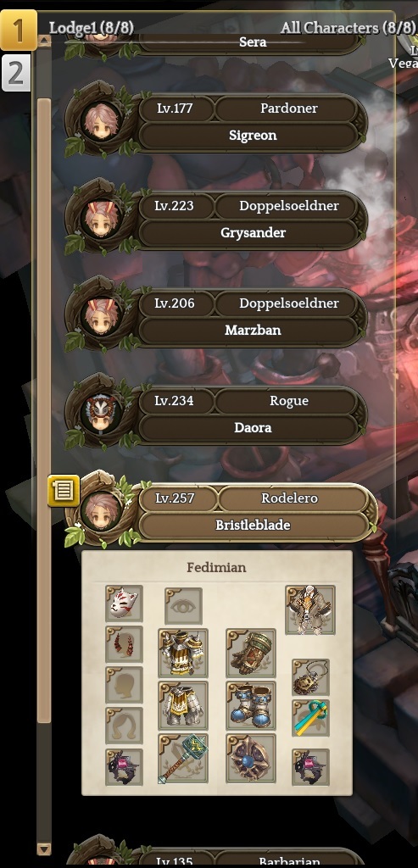
Task: Select Daora the Rogue character
Action: (216, 415)
